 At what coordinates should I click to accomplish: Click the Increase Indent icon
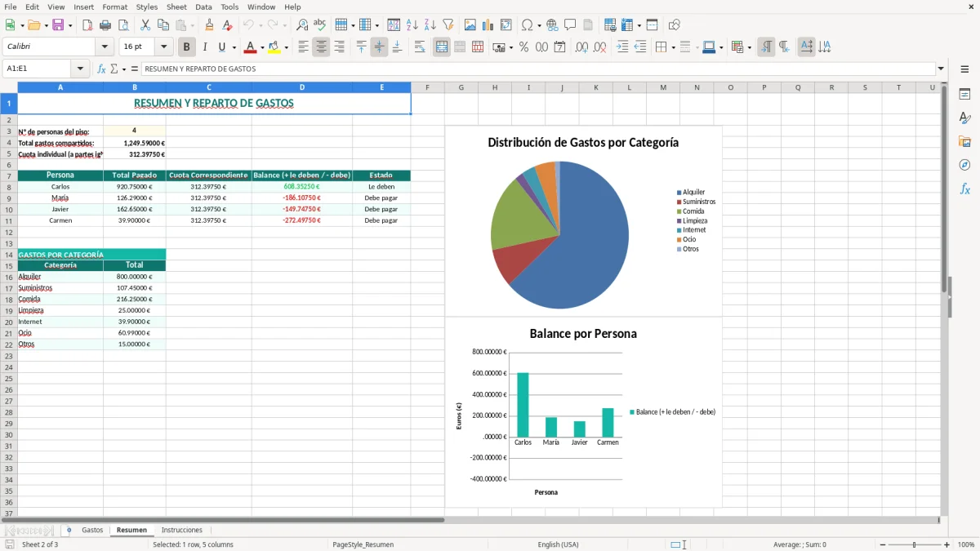622,47
